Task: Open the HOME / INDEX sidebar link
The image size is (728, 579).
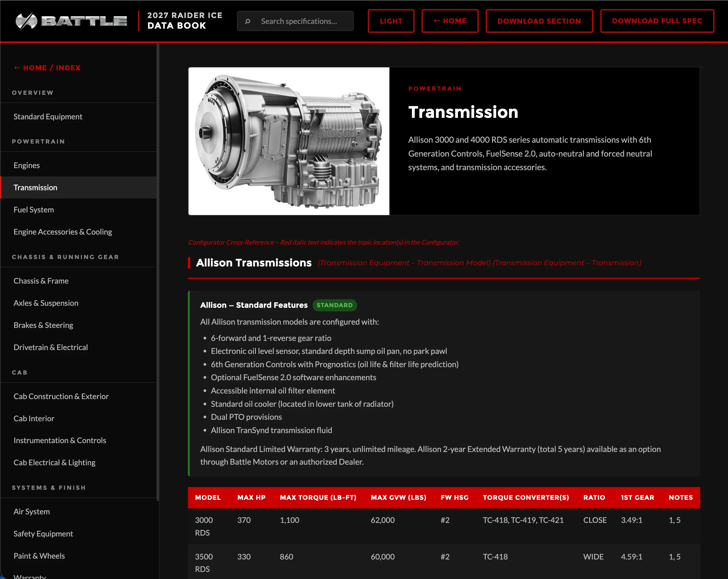Action: 47,68
